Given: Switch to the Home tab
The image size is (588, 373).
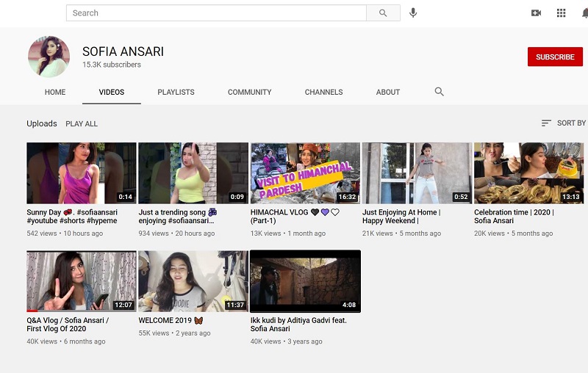Looking at the screenshot, I should point(55,92).
